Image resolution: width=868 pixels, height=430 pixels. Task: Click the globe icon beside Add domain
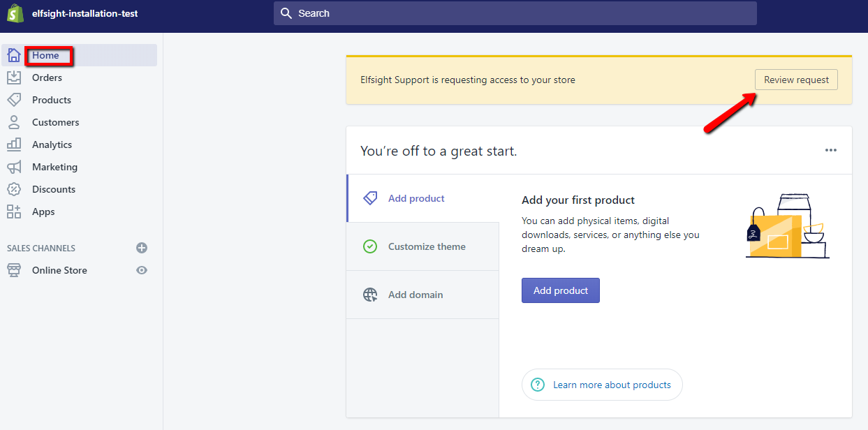click(370, 295)
